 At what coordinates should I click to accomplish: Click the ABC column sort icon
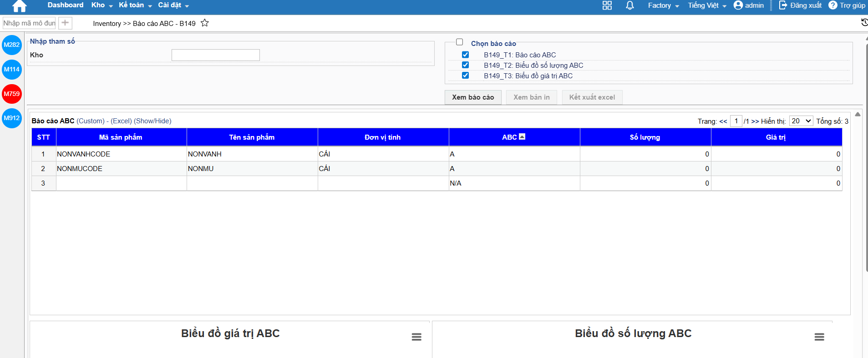[522, 136]
